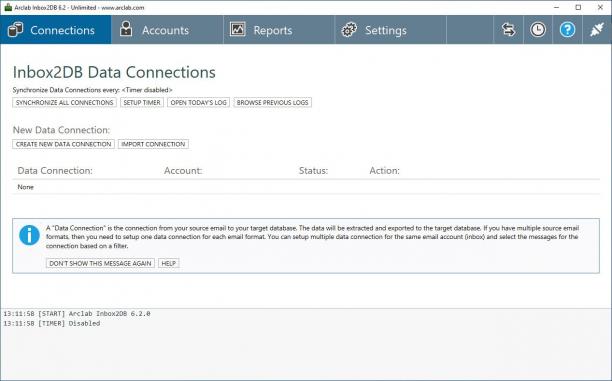Screen dimensions: 612x381
Task: Click the clock timer icon in header
Action: click(538, 30)
